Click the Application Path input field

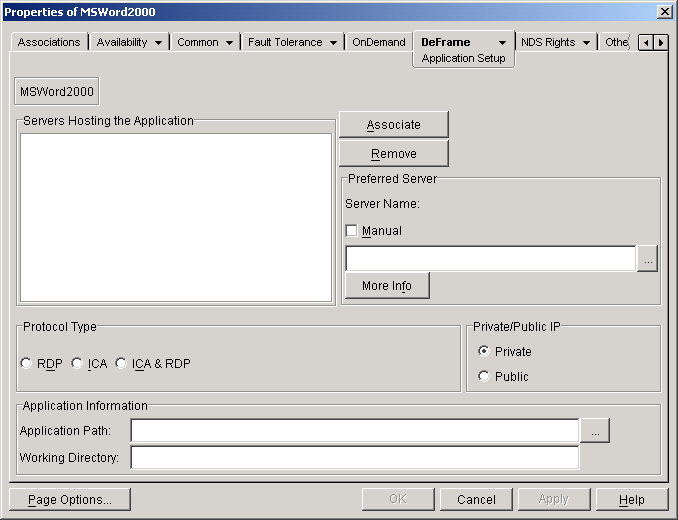click(355, 431)
